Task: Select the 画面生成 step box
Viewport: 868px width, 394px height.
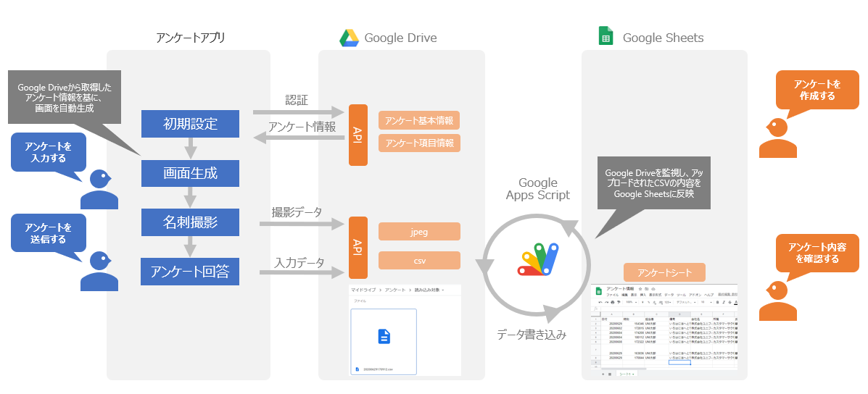Action: click(190, 173)
